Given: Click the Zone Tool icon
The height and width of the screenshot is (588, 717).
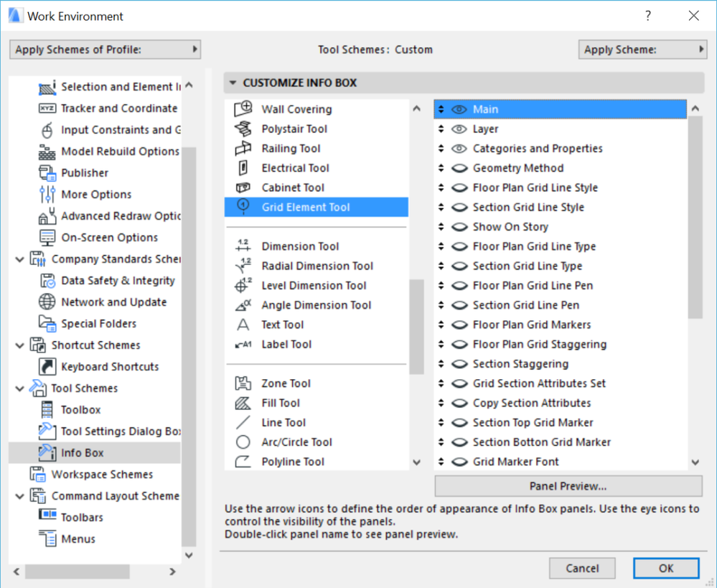Looking at the screenshot, I should (x=243, y=383).
